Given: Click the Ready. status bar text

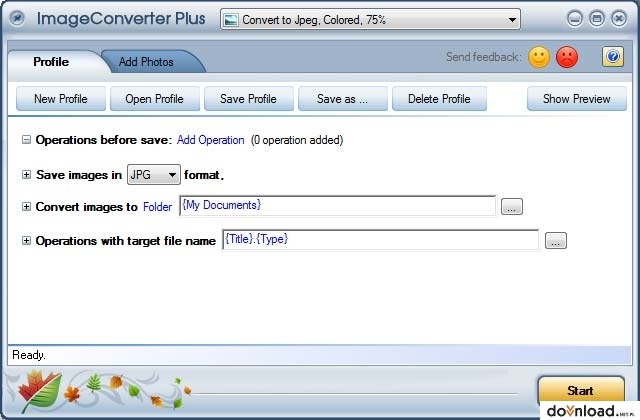Looking at the screenshot, I should pyautogui.click(x=29, y=355).
